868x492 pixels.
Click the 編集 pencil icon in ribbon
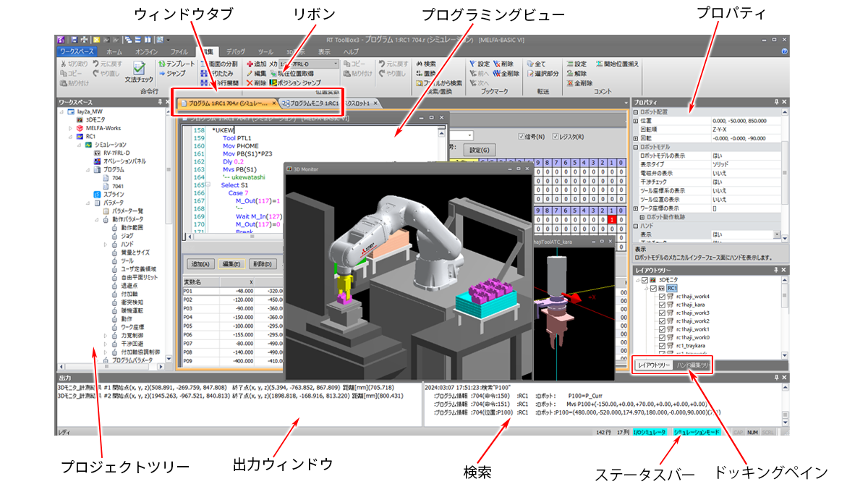[x=250, y=73]
